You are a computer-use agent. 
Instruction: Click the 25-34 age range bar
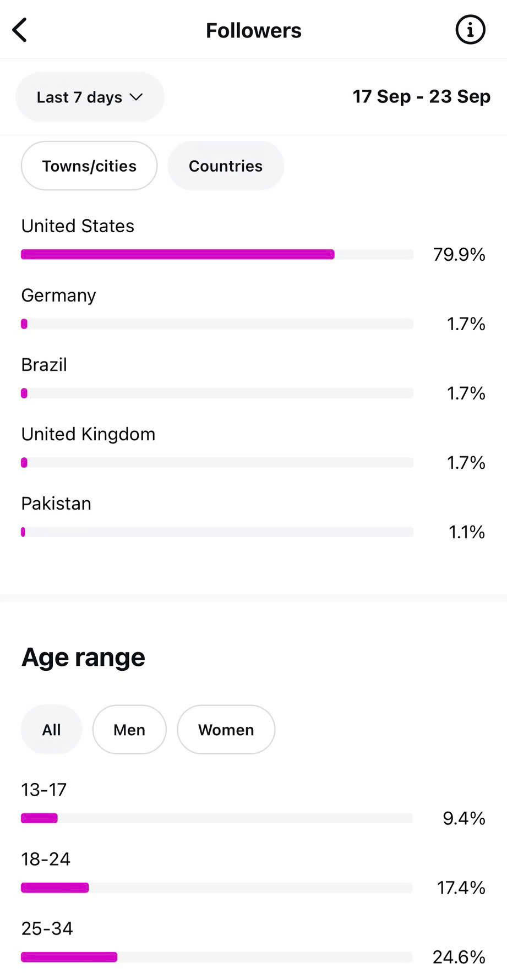click(x=217, y=957)
